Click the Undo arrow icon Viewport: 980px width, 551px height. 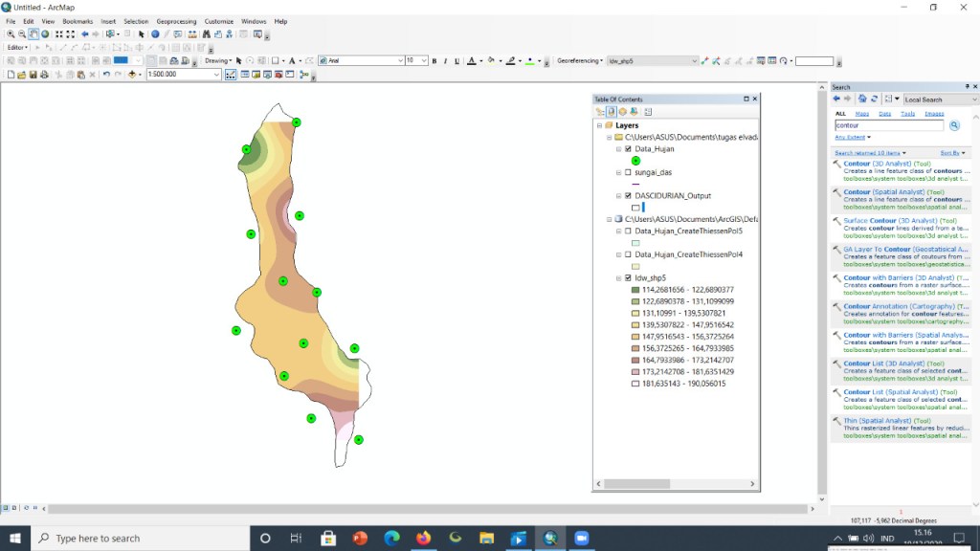(x=106, y=75)
